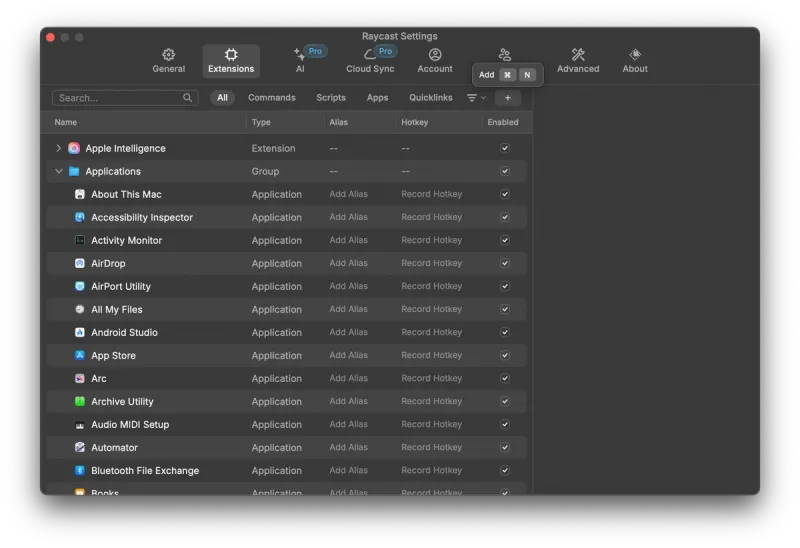Click the Accessibility Inspector app icon
This screenshot has width=800, height=548.
[80, 217]
